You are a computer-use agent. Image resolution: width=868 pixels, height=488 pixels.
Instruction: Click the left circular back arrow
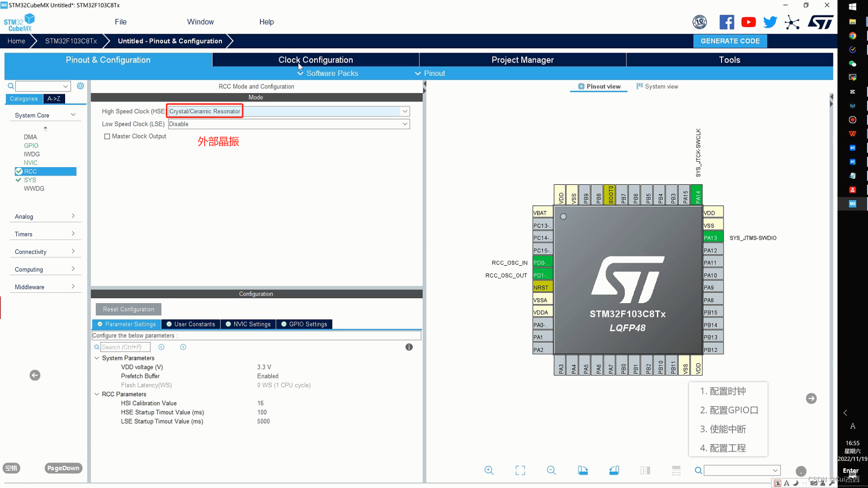35,375
